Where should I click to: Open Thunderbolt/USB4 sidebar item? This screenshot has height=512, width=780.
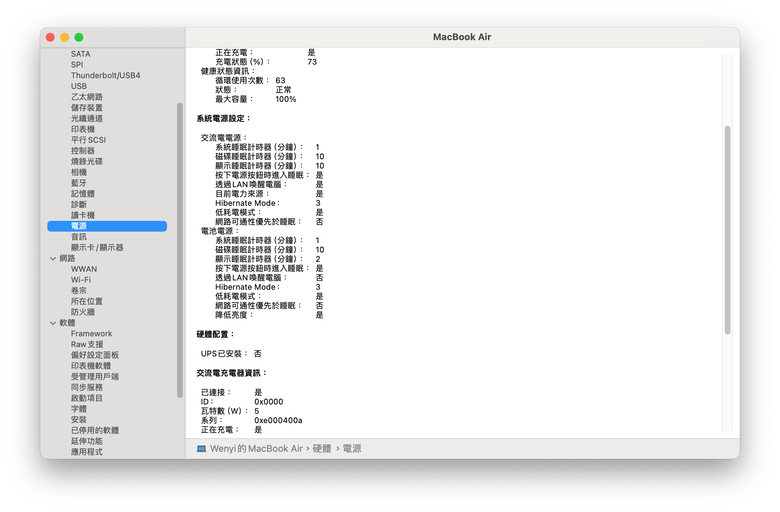pos(105,75)
